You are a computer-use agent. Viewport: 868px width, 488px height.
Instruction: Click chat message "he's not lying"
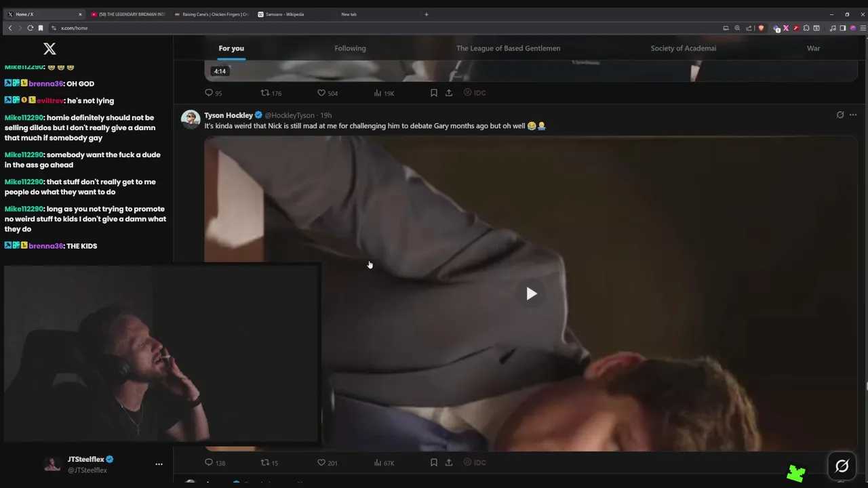(x=90, y=100)
